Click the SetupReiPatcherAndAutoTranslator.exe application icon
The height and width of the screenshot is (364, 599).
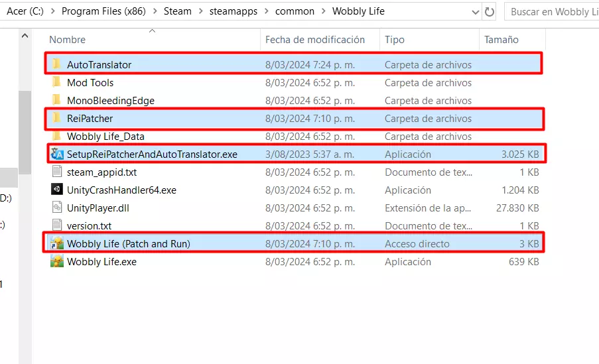pos(57,154)
